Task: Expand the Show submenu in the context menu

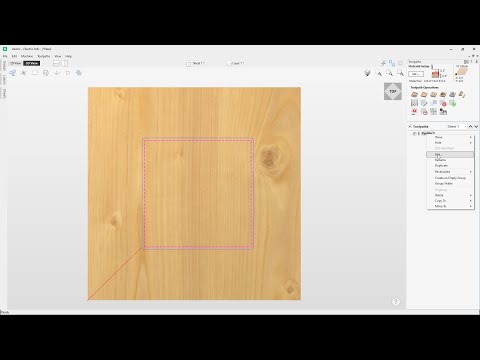Action: click(450, 137)
